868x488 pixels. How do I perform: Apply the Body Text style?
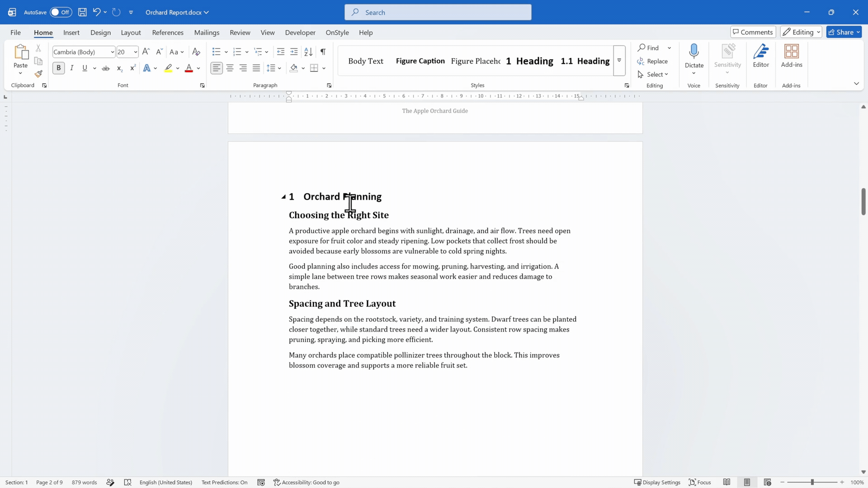[x=366, y=61]
